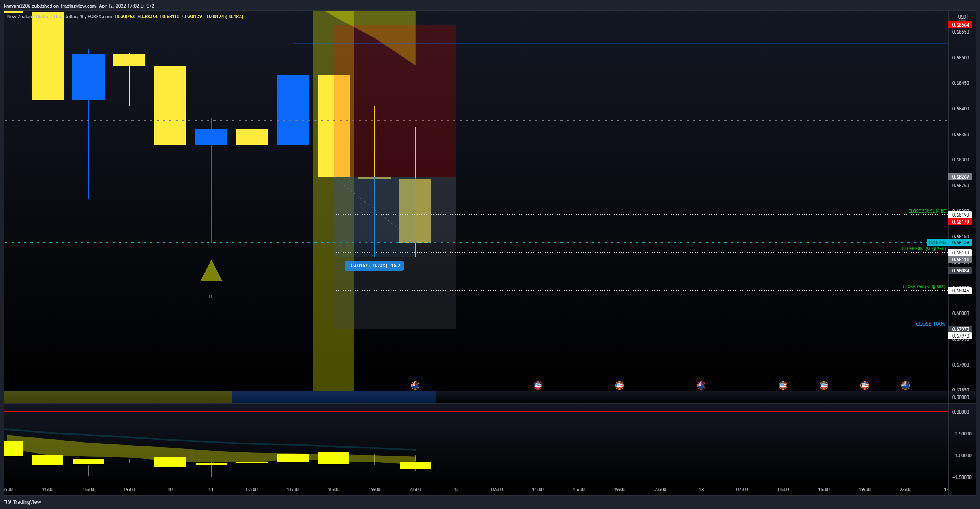Click the low value L0.68110
The image size is (980, 509).
170,17
